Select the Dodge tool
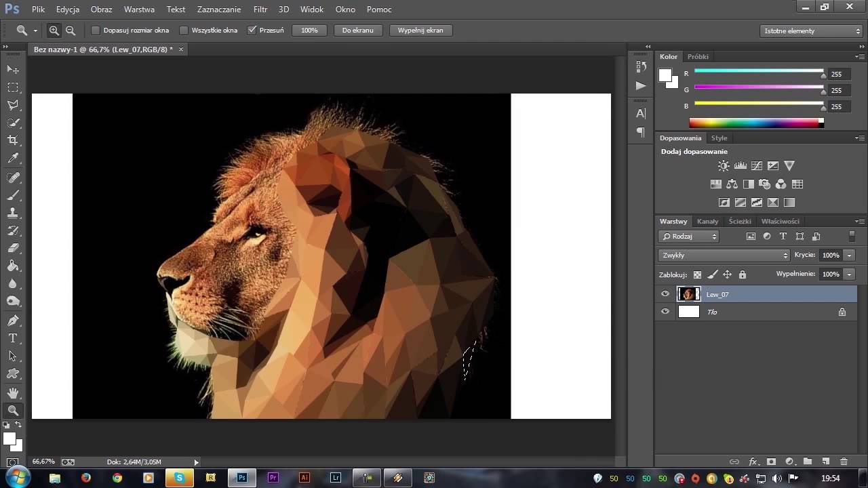This screenshot has height=488, width=868. [13, 301]
